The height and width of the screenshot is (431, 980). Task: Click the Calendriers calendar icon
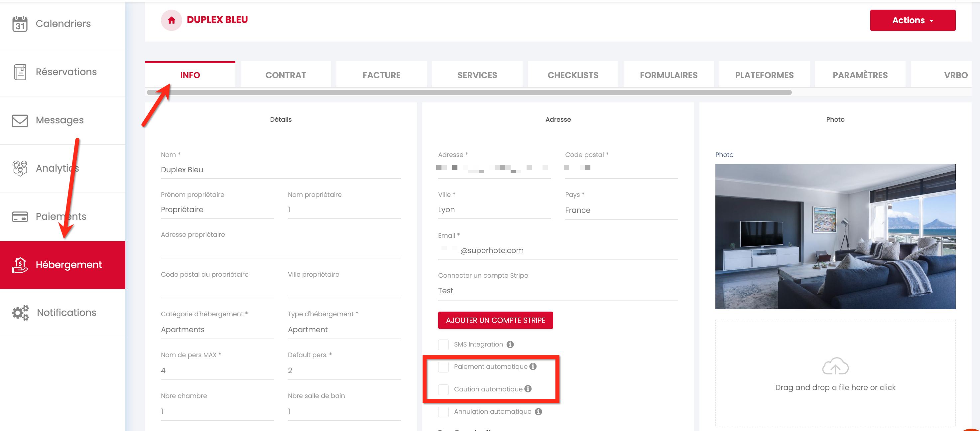coord(20,24)
